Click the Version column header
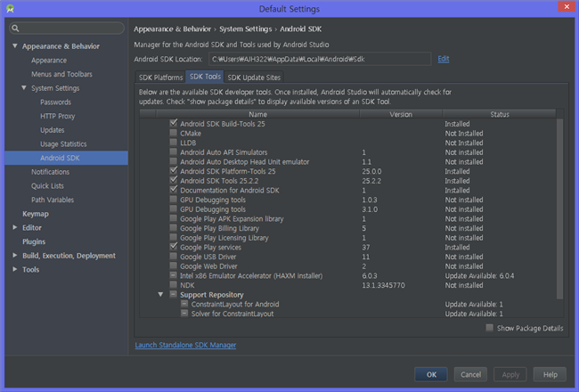579x392 pixels. coord(401,114)
